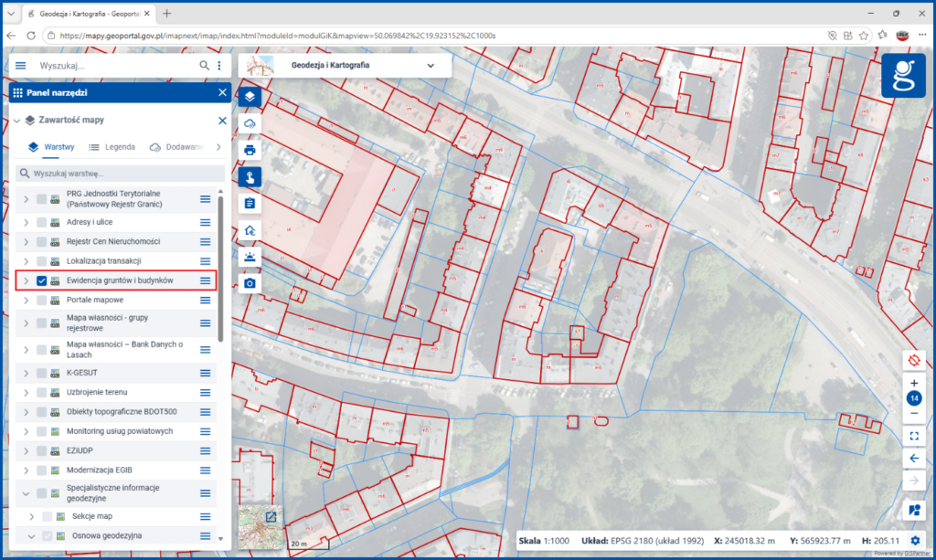Click the zoom level 14 indicator

tap(914, 398)
